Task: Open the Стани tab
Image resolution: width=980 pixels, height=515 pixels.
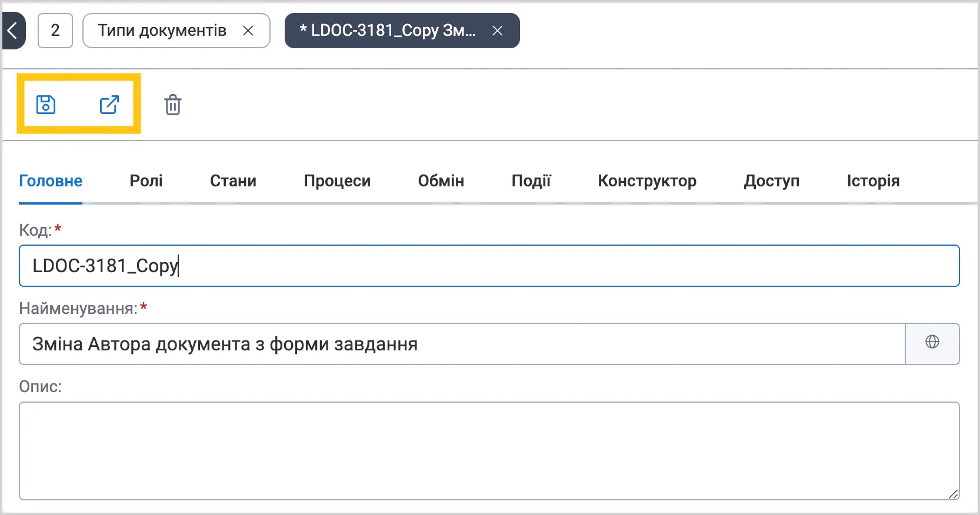Action: (233, 180)
